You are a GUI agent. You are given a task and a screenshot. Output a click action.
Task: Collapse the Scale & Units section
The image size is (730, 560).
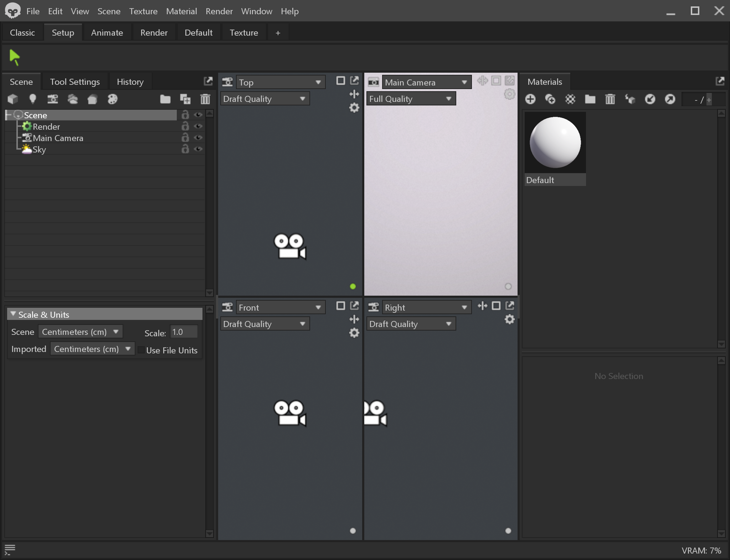[x=13, y=314]
